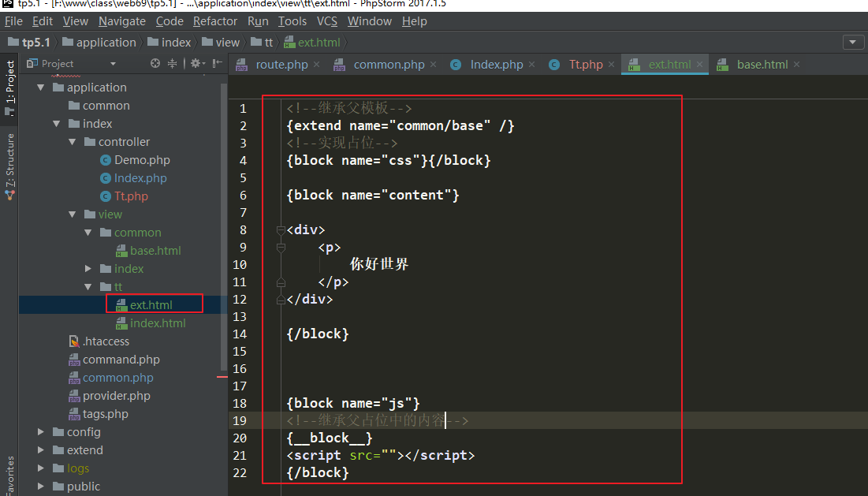868x496 pixels.
Task: Expand the public folder
Action: pyautogui.click(x=40, y=487)
